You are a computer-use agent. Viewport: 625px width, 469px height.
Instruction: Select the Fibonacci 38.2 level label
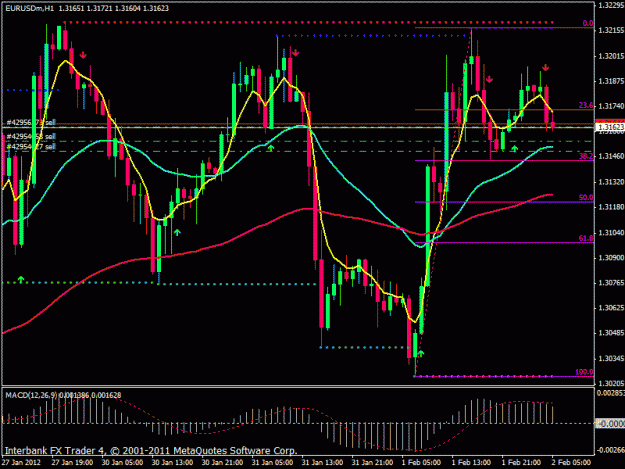click(x=586, y=156)
